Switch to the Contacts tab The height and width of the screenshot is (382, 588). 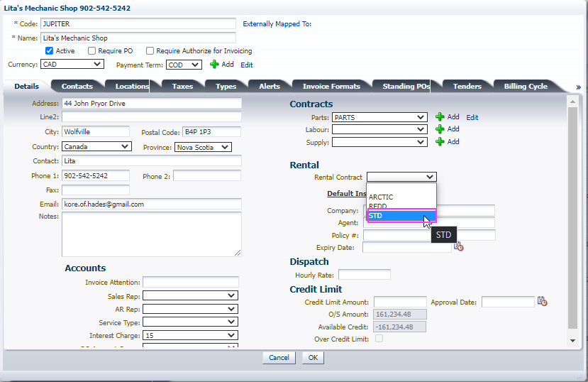77,87
